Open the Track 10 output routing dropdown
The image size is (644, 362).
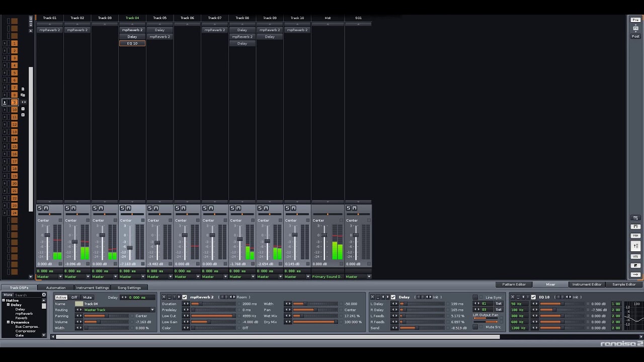tap(297, 277)
